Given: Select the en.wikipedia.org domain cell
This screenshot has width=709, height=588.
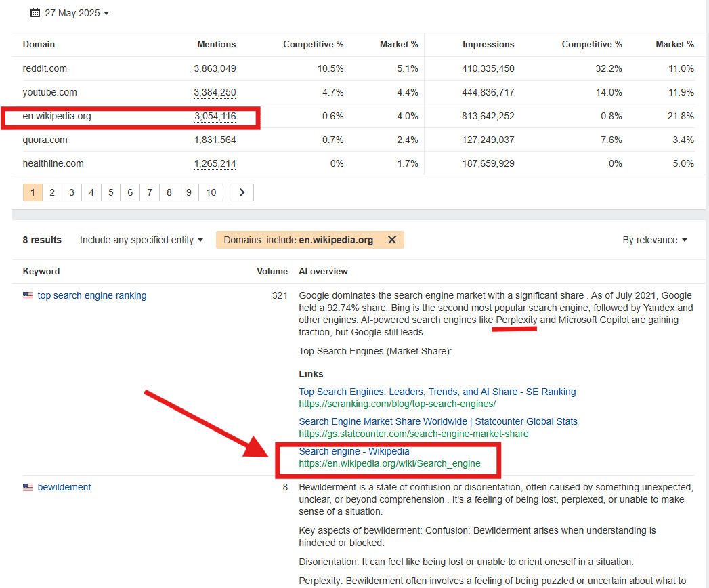Looking at the screenshot, I should tap(57, 117).
